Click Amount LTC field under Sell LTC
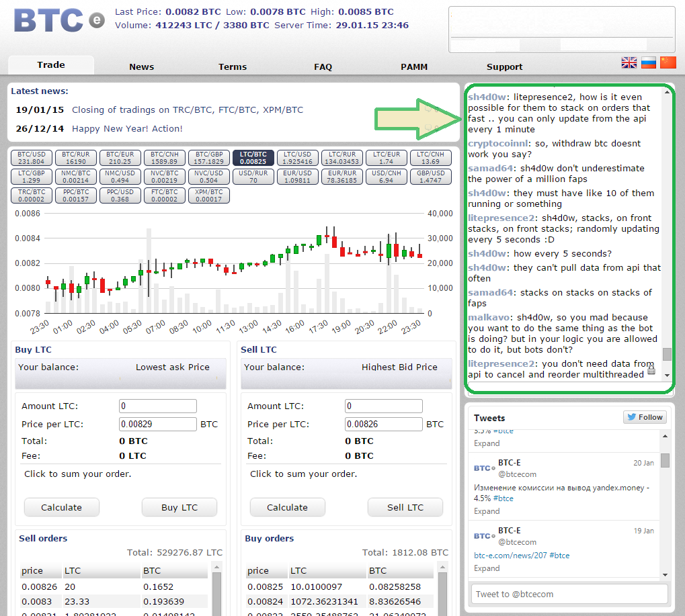Image resolution: width=685 pixels, height=616 pixels. pyautogui.click(x=384, y=406)
